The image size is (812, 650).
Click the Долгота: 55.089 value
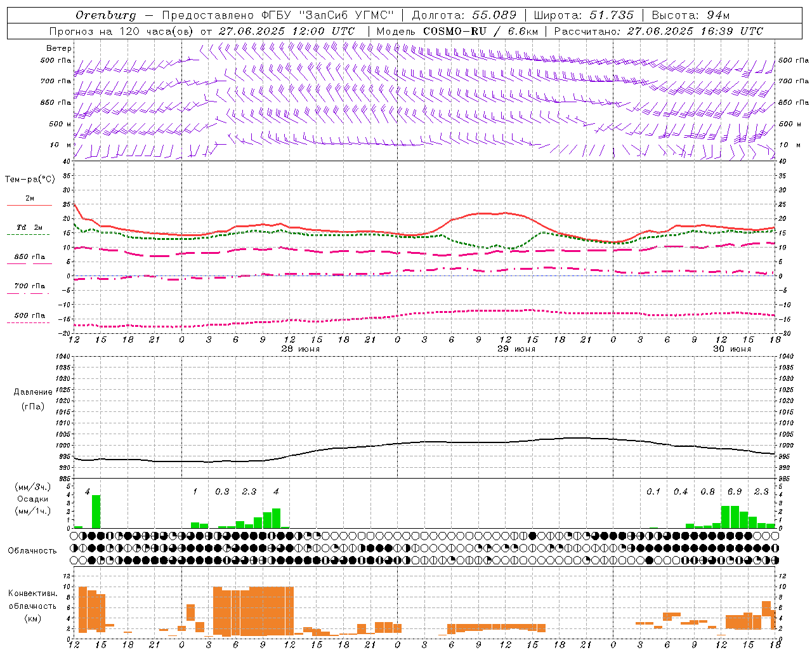[464, 15]
